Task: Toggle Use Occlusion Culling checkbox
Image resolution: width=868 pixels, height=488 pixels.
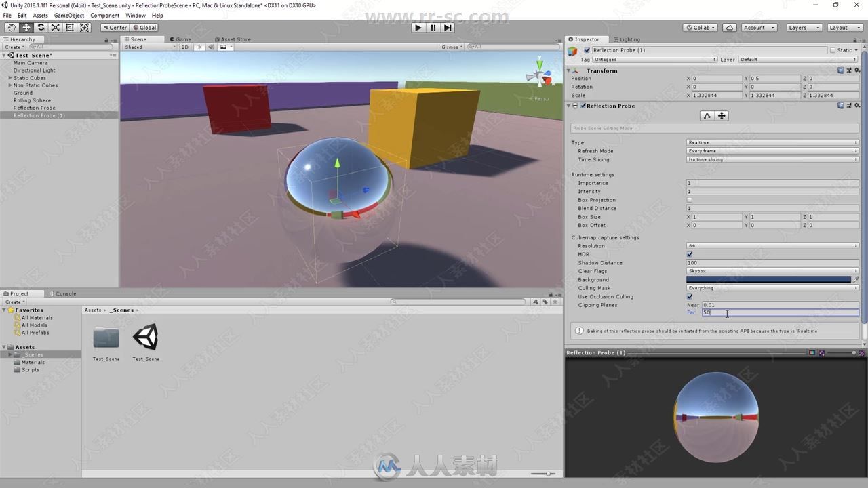Action: click(690, 296)
